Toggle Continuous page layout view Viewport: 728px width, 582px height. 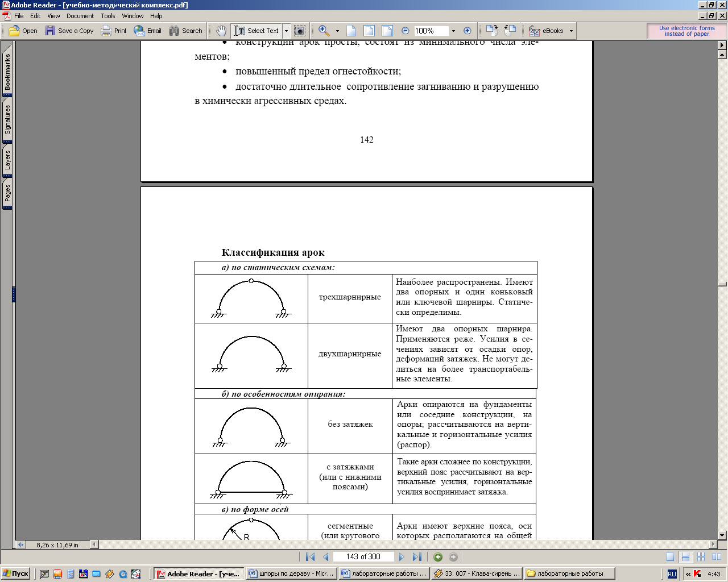pos(685,557)
